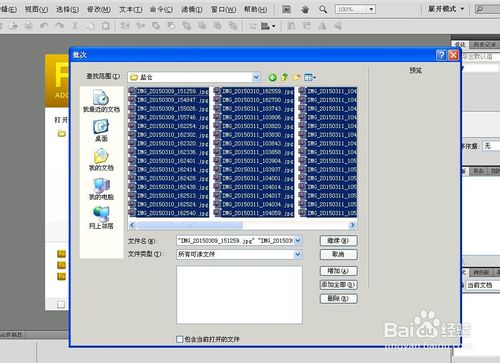Open My Computer in places bar
The image size is (500, 363).
point(101,189)
